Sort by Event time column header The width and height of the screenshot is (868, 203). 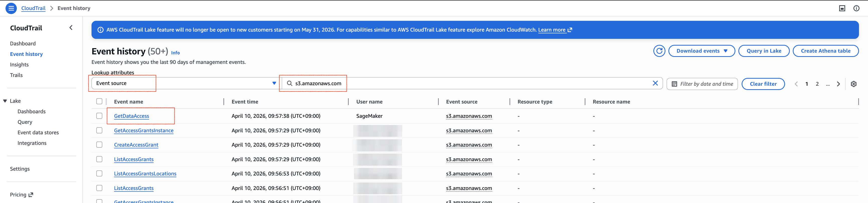245,102
